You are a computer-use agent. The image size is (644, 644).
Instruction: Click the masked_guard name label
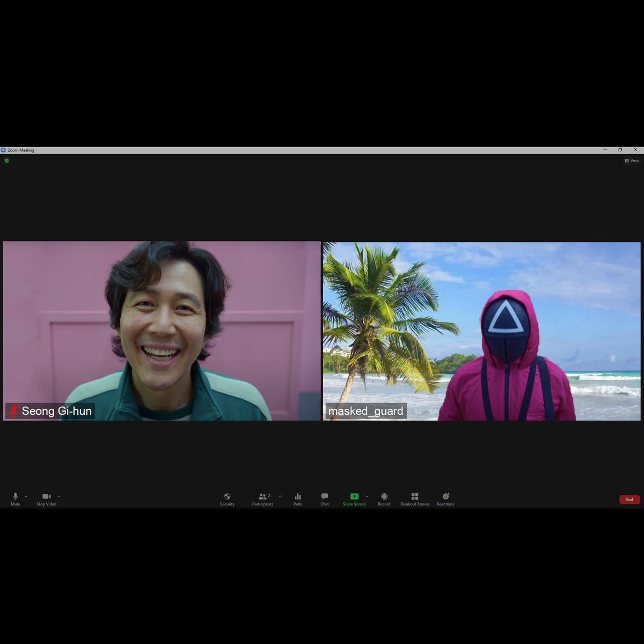click(x=365, y=411)
